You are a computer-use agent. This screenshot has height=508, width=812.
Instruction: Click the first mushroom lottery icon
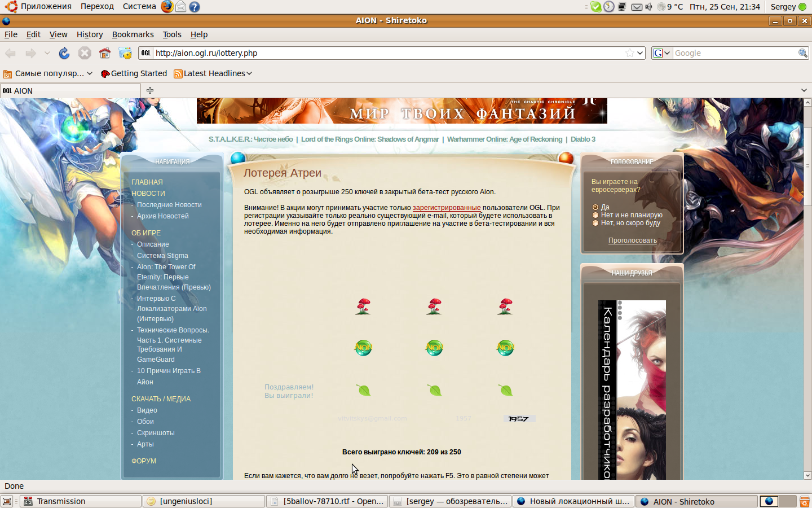363,306
